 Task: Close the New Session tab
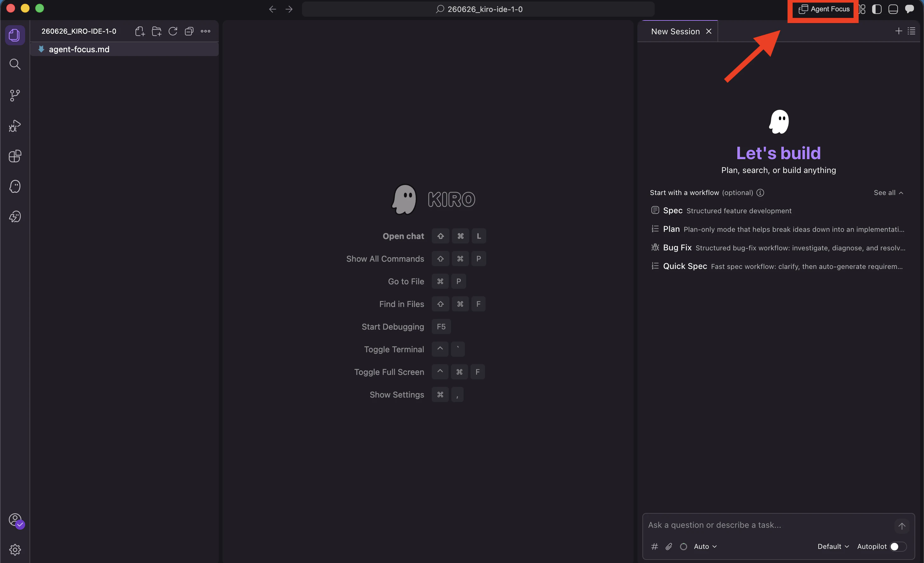click(709, 31)
